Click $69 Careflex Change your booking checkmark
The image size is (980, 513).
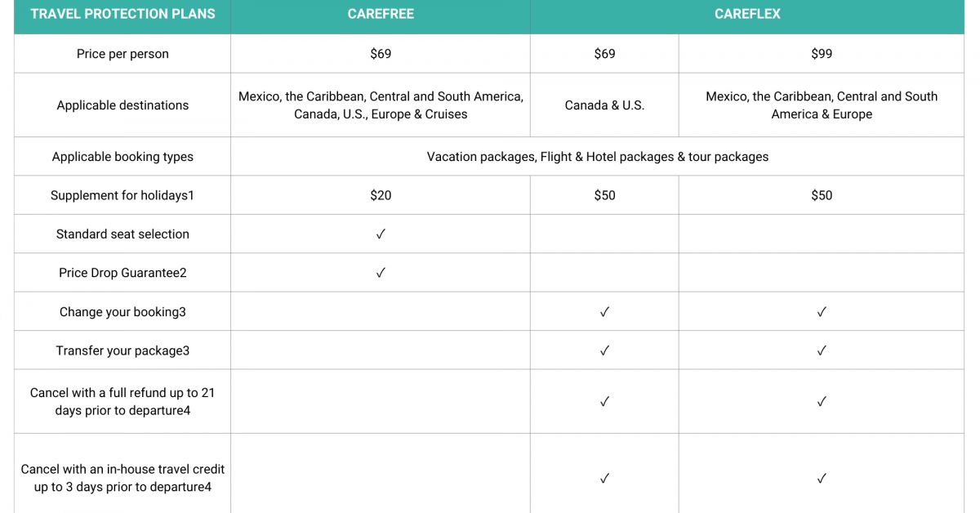coord(604,312)
